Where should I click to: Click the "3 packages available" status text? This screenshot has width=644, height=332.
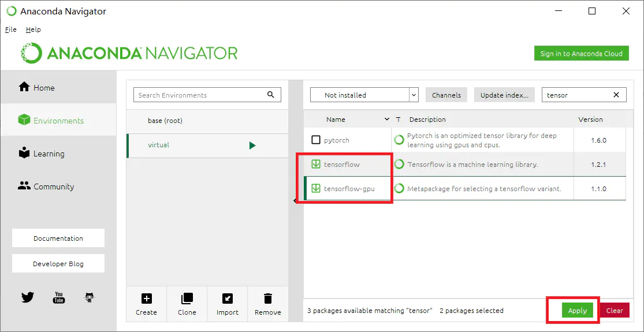coord(370,311)
